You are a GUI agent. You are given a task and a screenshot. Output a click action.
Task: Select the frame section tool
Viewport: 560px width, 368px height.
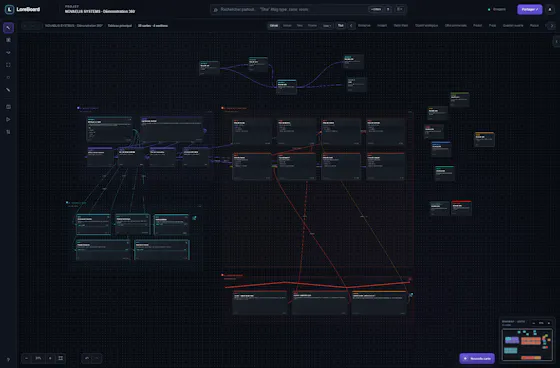[8, 65]
